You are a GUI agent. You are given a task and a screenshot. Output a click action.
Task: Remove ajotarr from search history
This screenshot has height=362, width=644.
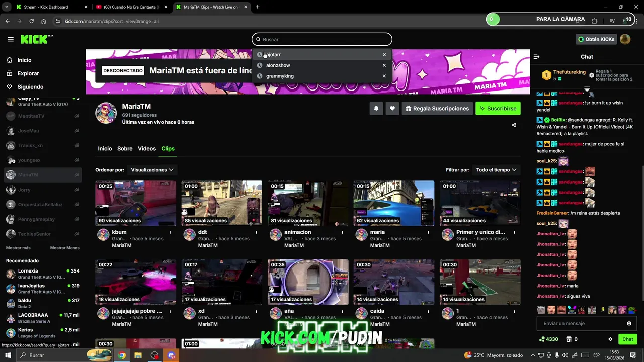tap(384, 54)
